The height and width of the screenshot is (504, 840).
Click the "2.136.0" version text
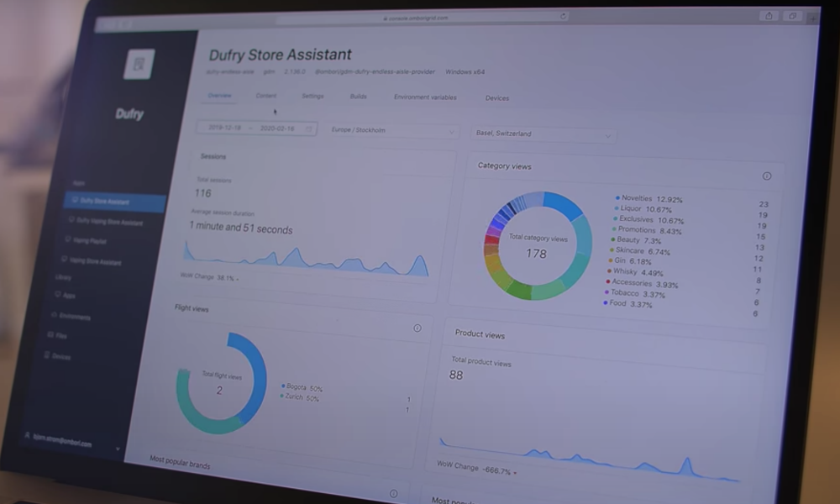(x=295, y=71)
